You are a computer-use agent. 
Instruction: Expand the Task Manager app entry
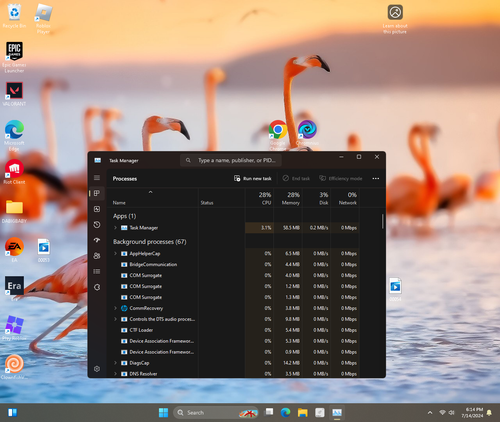point(115,228)
